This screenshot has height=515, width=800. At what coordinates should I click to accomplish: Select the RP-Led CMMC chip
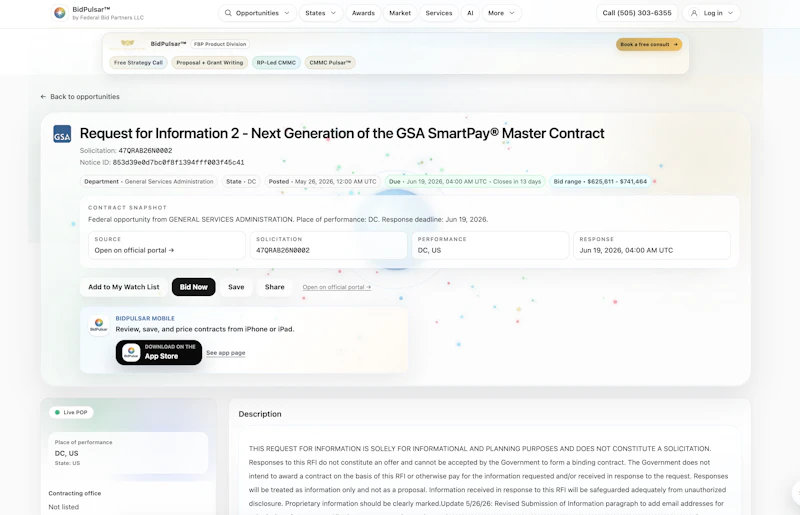click(276, 63)
